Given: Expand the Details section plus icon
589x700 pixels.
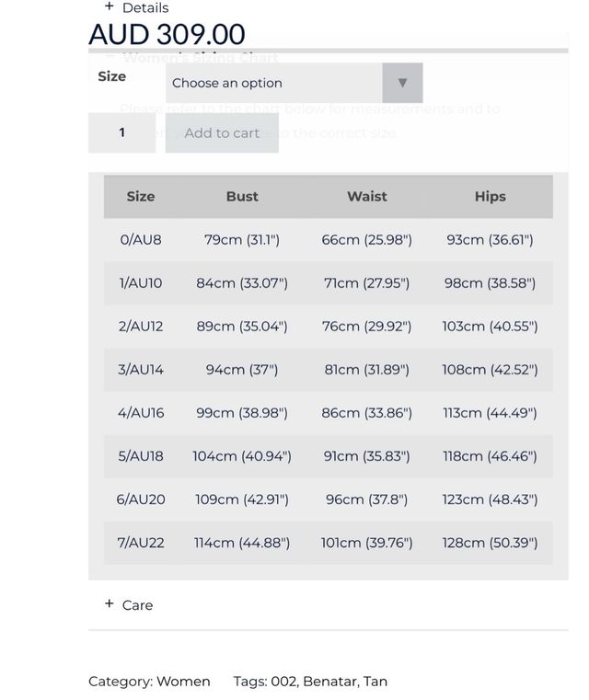Looking at the screenshot, I should [x=109, y=6].
